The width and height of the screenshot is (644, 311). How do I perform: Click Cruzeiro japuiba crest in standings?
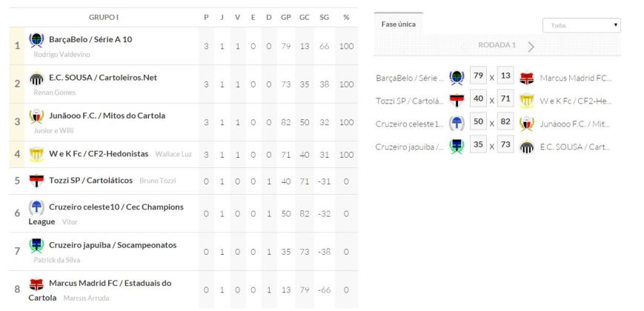coord(36,245)
